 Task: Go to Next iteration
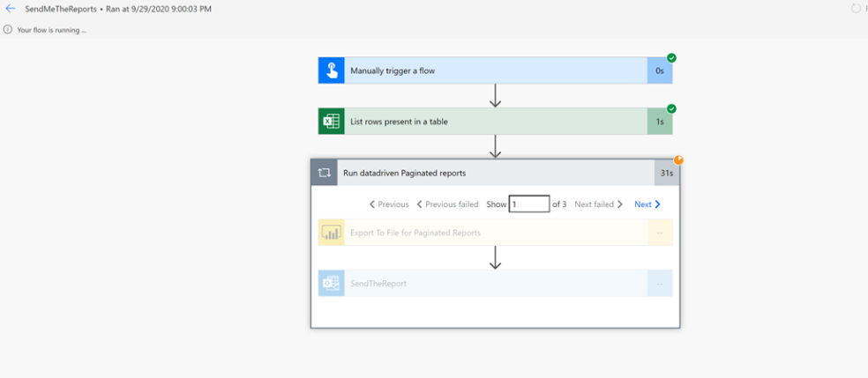[647, 204]
